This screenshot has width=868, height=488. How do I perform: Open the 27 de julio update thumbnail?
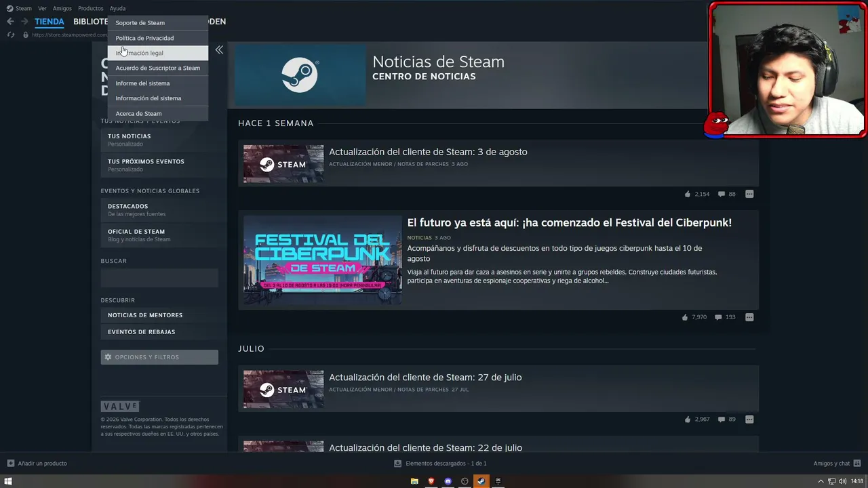[x=283, y=390]
